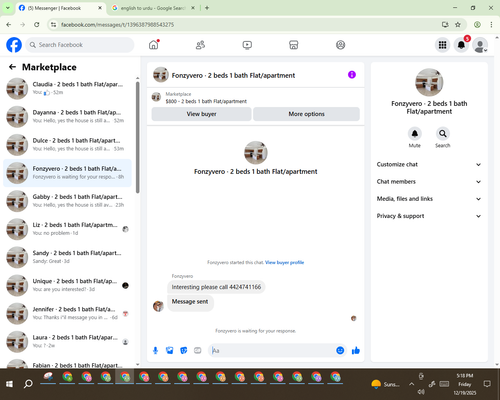Click browser back arrow

[9, 24]
